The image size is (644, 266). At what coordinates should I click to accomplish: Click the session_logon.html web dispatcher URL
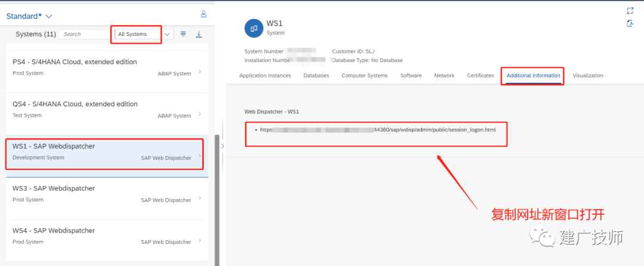378,129
